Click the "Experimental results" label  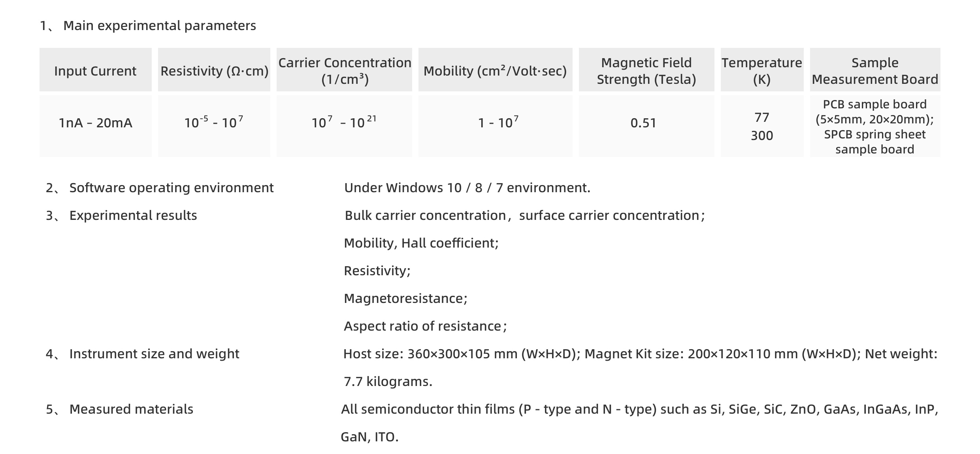(x=133, y=216)
